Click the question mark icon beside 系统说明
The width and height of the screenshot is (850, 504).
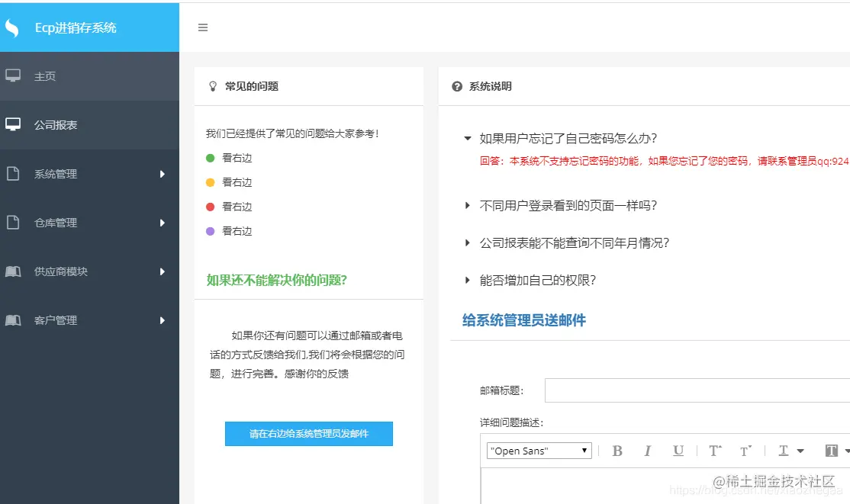click(456, 86)
